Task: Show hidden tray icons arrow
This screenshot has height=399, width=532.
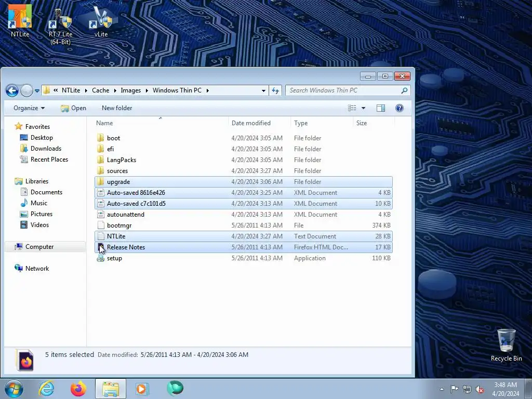Action: tap(442, 389)
